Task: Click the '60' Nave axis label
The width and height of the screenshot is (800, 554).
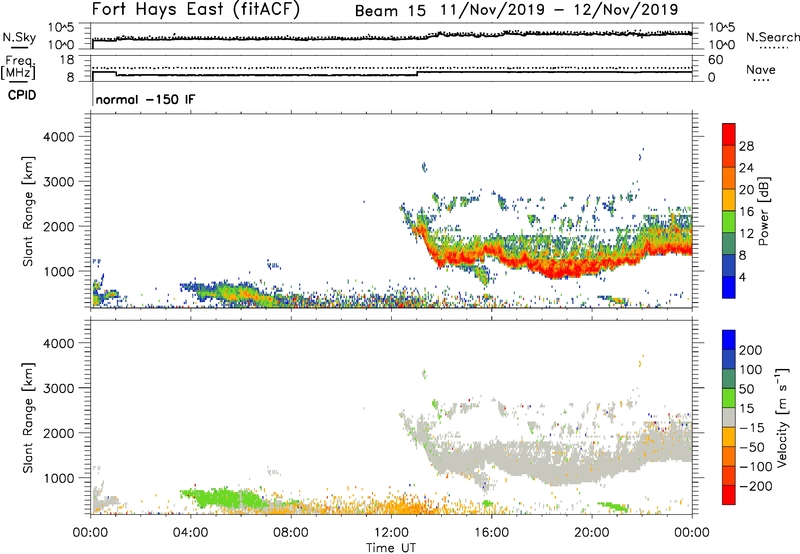Action: click(x=716, y=60)
